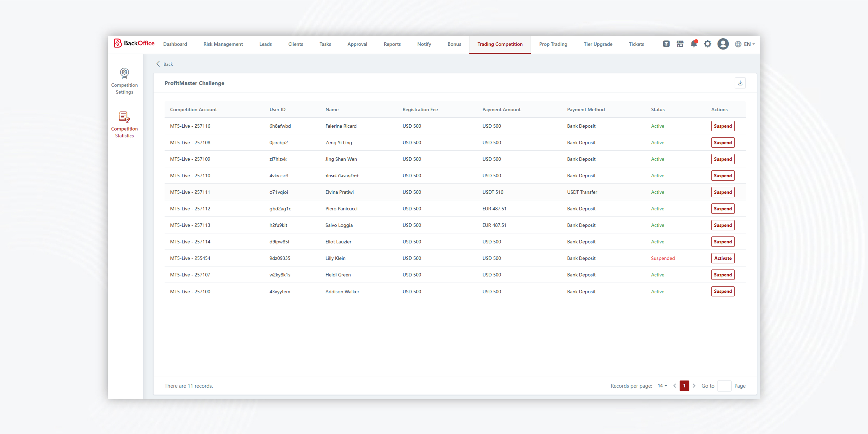The width and height of the screenshot is (868, 434).
Task: Open the Tasks menu
Action: pos(325,44)
